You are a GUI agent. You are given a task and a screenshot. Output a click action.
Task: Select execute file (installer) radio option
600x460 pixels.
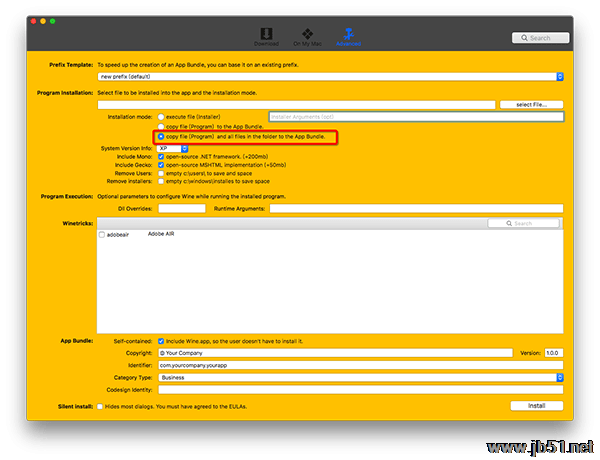[161, 117]
